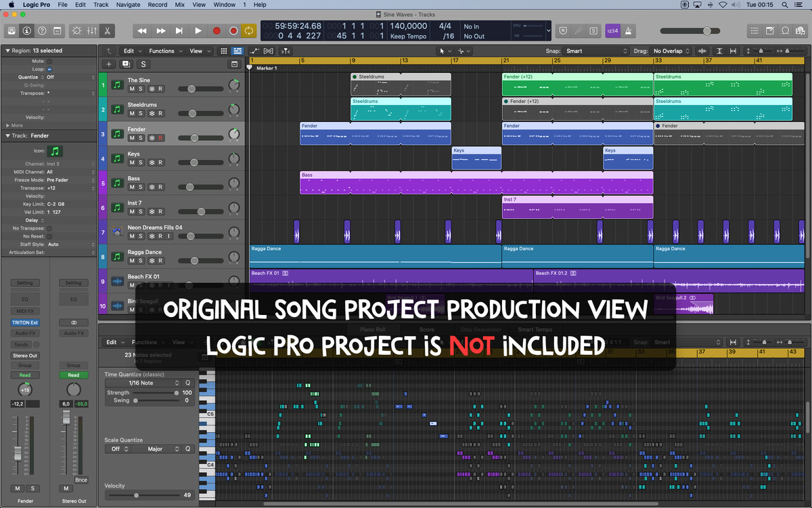Toggle global Solo S button in track header

pos(143,64)
